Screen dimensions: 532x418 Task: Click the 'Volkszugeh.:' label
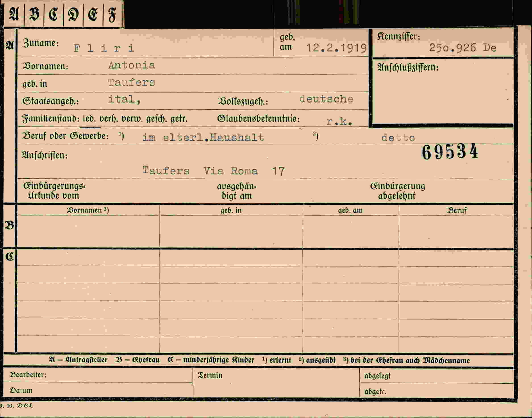pos(243,101)
